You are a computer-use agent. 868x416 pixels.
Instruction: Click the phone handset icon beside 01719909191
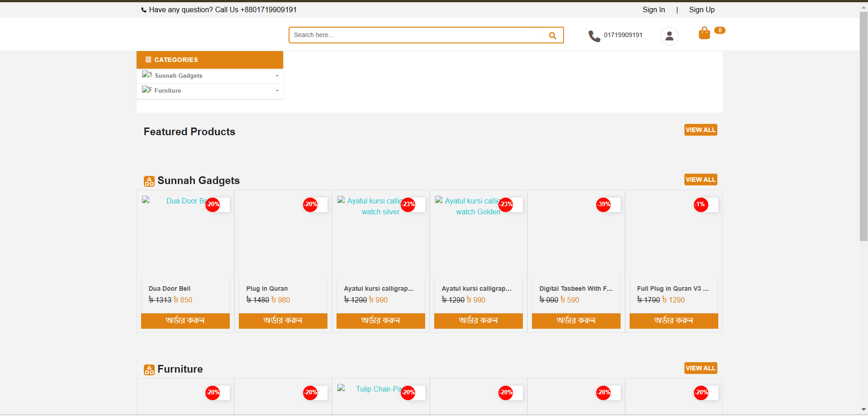click(x=594, y=36)
